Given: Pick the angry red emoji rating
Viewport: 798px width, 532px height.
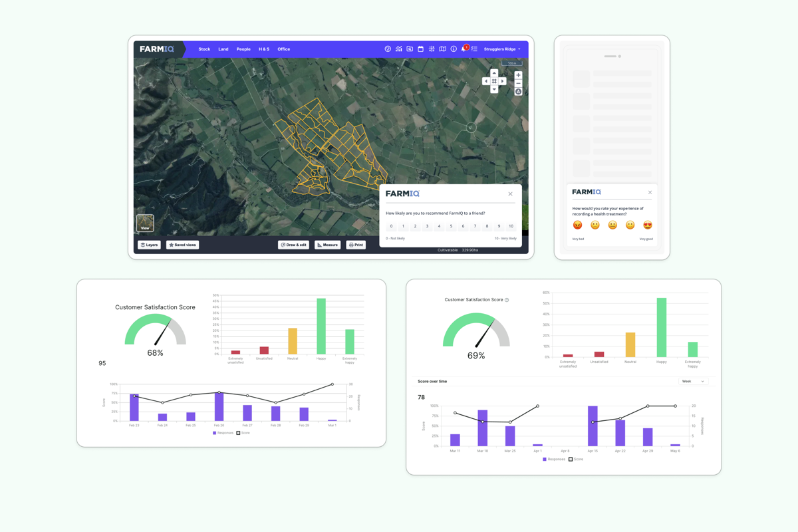Looking at the screenshot, I should coord(577,225).
